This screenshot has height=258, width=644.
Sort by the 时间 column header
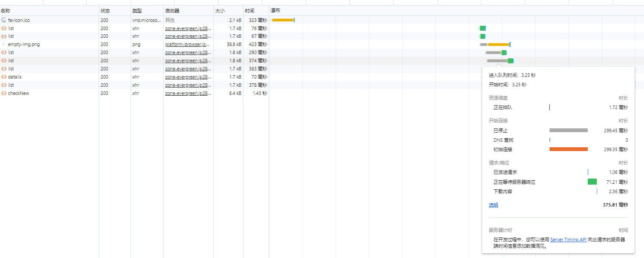[x=249, y=10]
